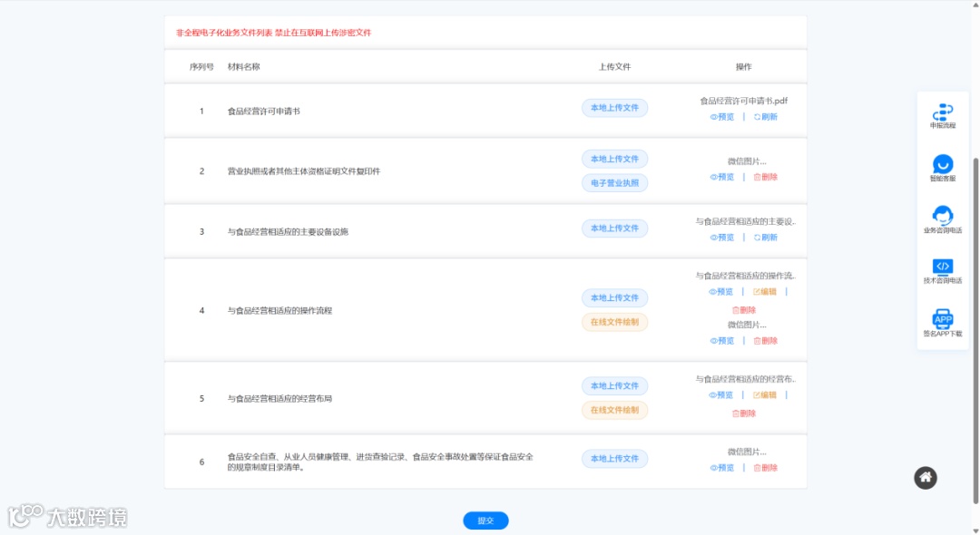Click the 上传文件 column header
Screen dimensions: 980x535
tap(614, 67)
